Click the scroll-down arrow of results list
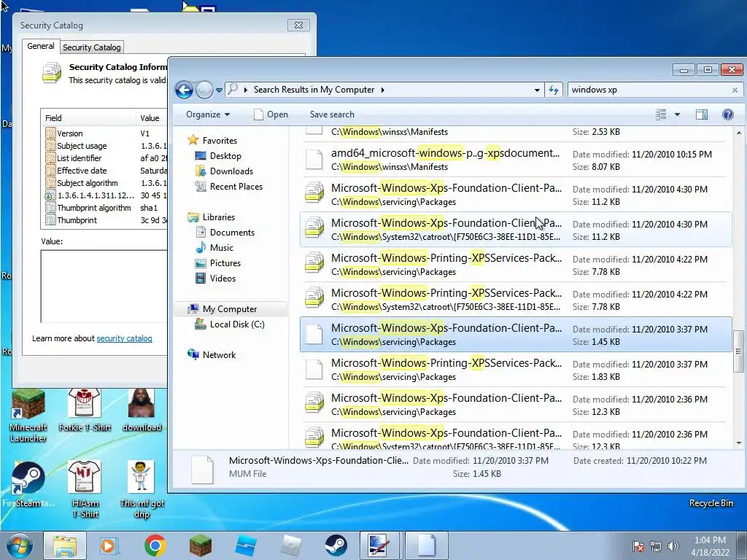The height and width of the screenshot is (560, 747). 739,443
